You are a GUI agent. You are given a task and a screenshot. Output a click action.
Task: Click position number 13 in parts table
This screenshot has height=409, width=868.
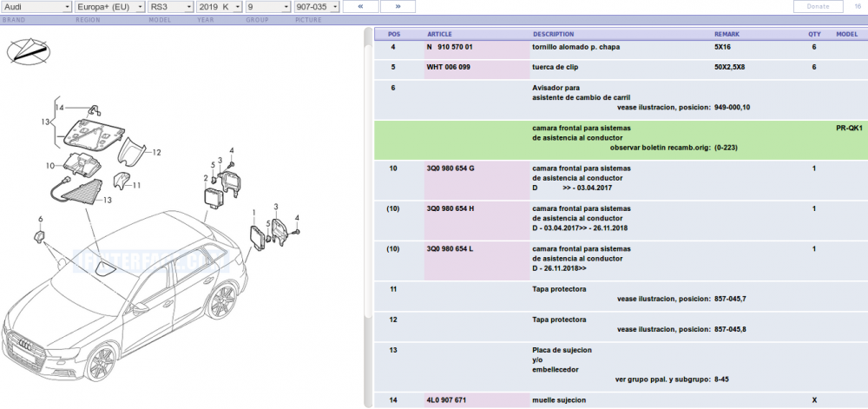(393, 350)
